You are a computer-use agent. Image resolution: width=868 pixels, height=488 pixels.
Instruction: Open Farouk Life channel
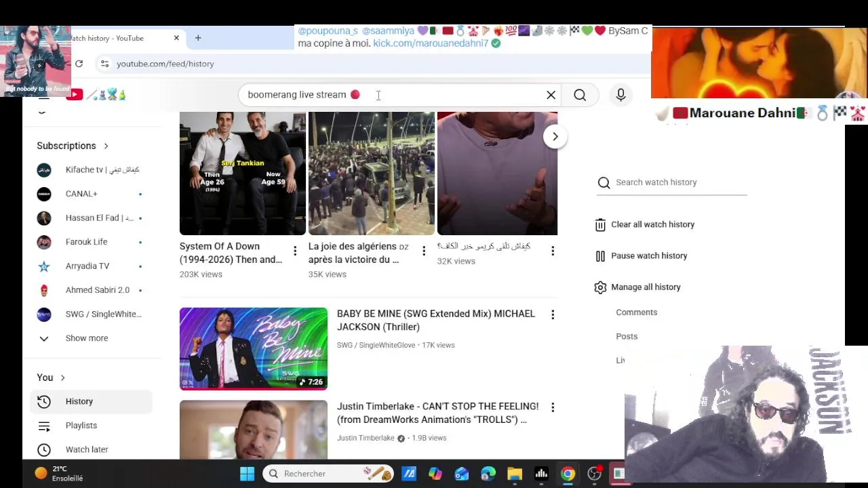[x=91, y=242]
